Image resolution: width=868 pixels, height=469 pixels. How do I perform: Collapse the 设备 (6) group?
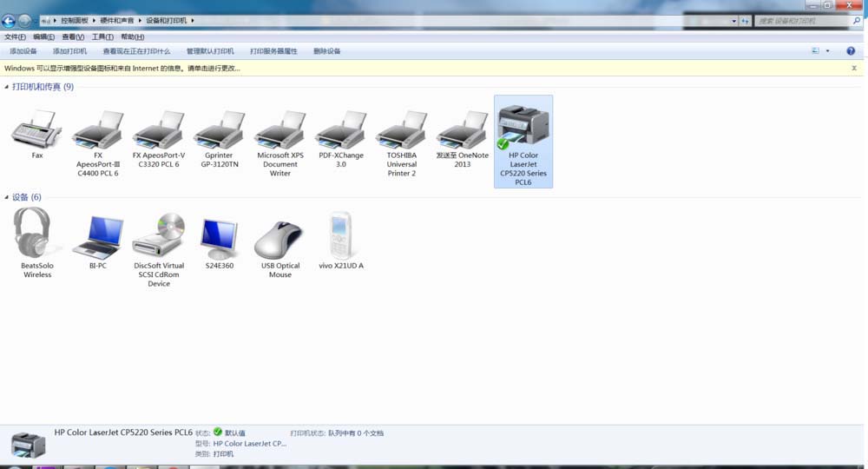(x=7, y=197)
